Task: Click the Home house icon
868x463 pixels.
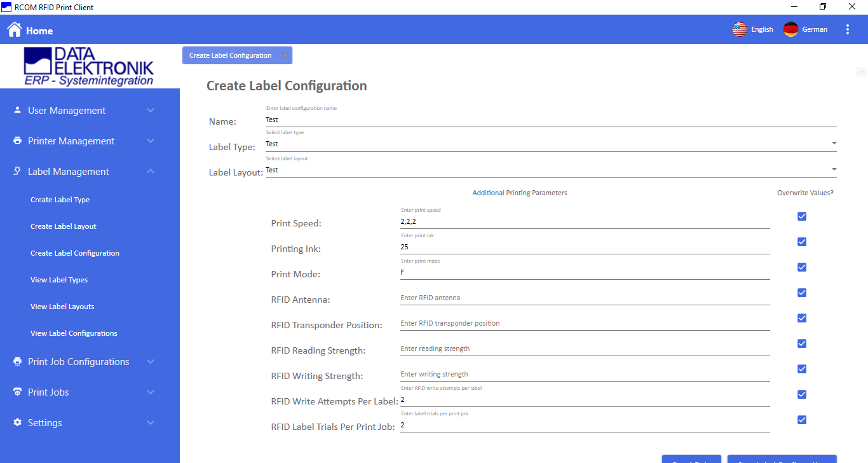Action: point(14,30)
